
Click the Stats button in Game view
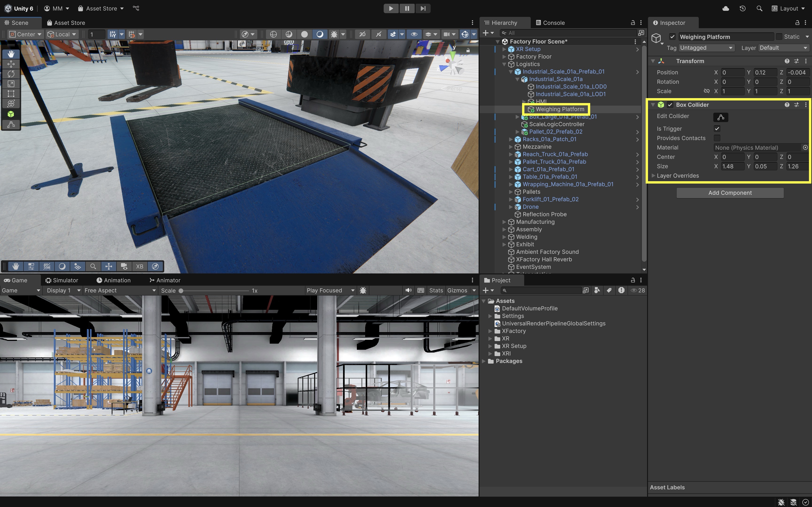click(436, 290)
